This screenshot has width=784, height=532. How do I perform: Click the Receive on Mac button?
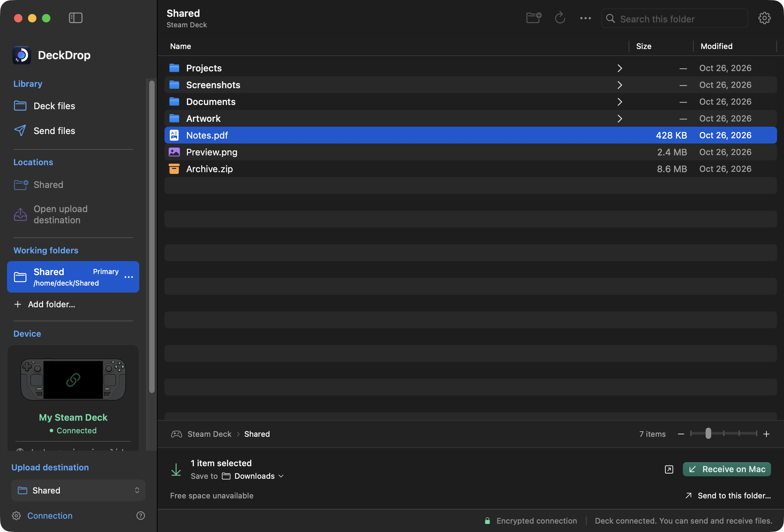point(727,469)
